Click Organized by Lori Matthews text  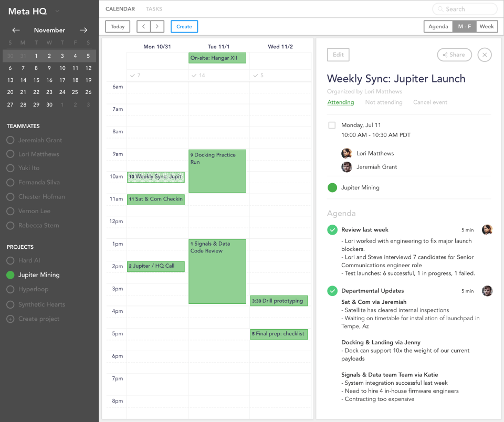[x=364, y=92]
